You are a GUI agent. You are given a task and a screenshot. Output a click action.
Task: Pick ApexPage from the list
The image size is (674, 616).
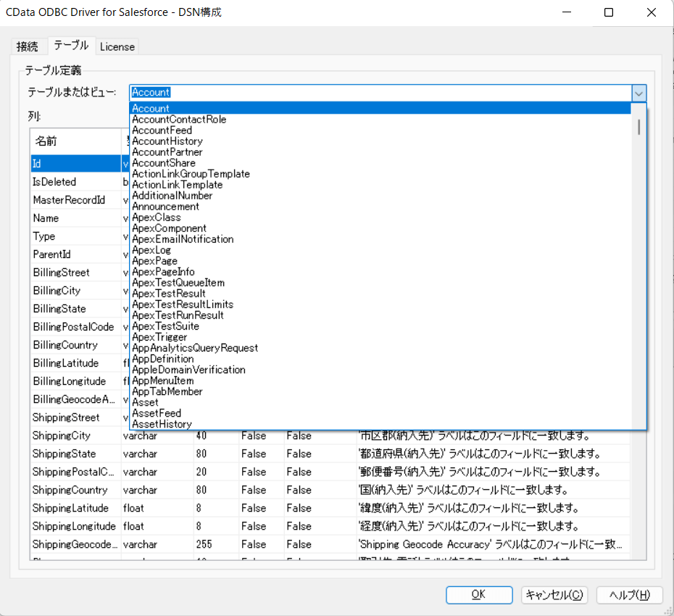tap(380, 261)
